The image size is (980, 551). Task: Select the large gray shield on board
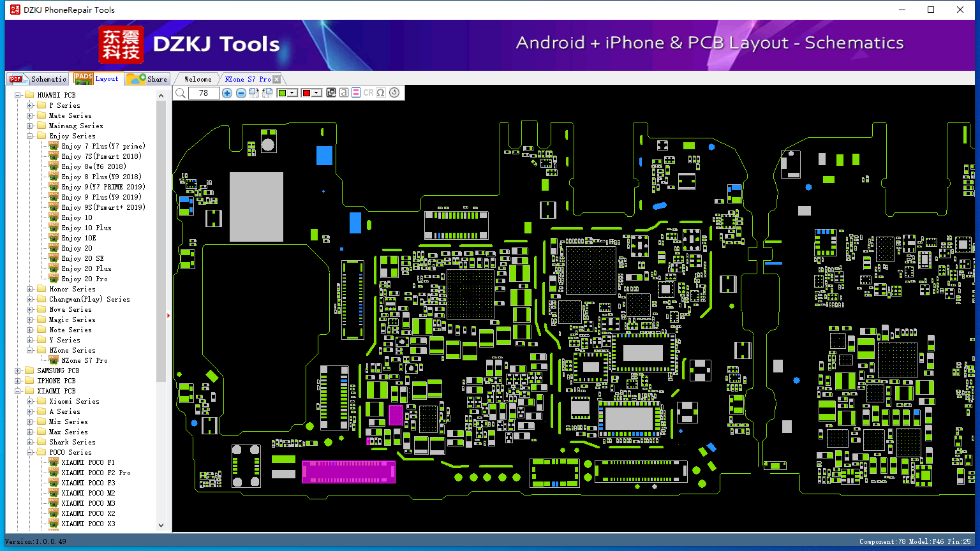pyautogui.click(x=256, y=207)
